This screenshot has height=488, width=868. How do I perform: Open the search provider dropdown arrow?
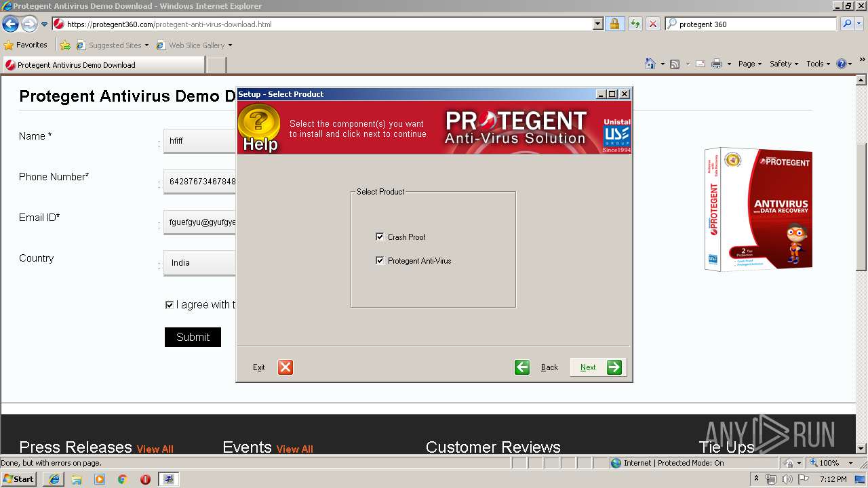[x=861, y=24]
